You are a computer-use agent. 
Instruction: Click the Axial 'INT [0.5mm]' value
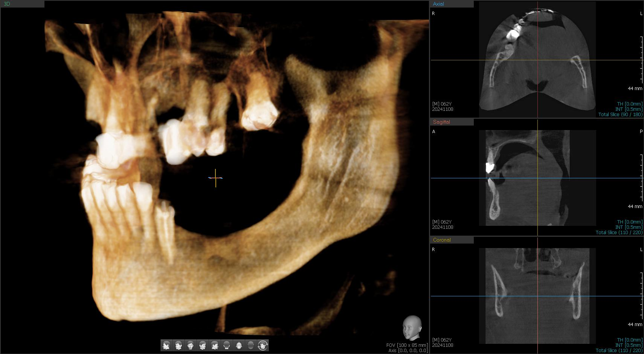point(629,109)
